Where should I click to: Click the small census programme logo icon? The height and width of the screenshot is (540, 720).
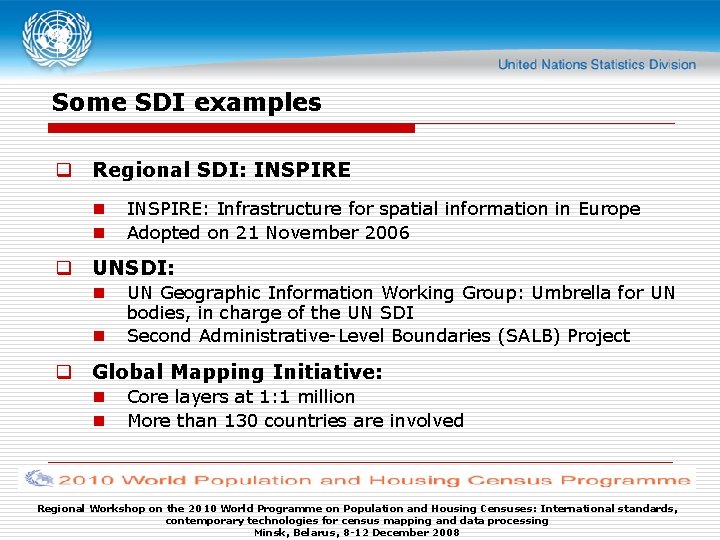[x=39, y=478]
